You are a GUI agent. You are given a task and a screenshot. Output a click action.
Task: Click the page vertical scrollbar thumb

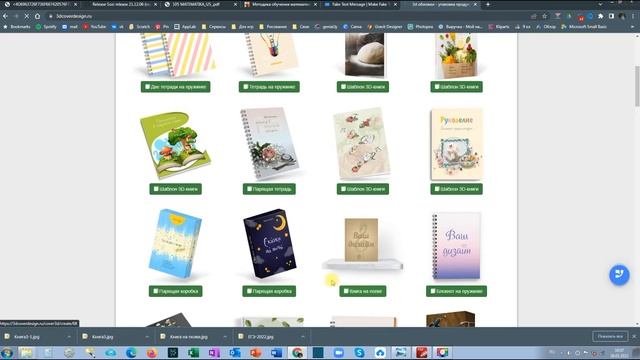tap(637, 86)
